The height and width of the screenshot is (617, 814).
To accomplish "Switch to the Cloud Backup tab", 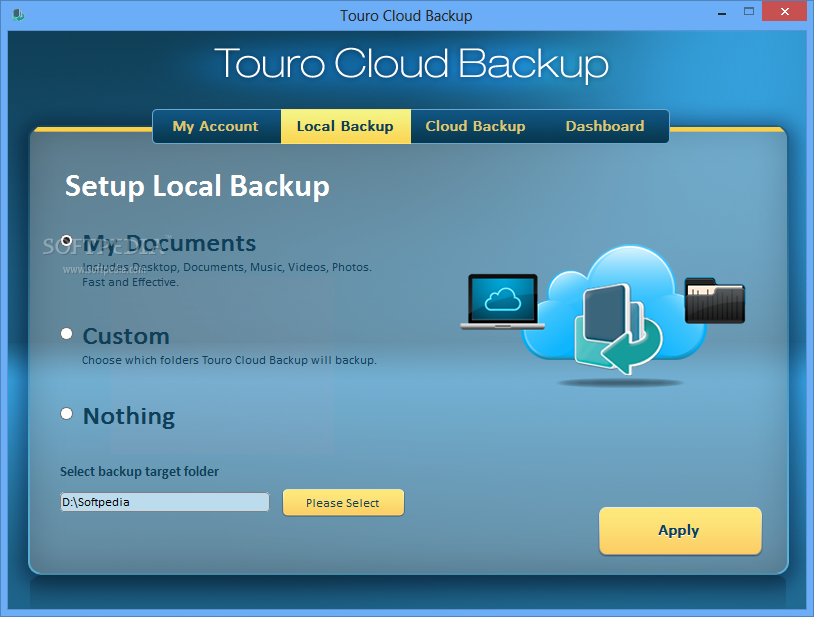I will (x=475, y=126).
